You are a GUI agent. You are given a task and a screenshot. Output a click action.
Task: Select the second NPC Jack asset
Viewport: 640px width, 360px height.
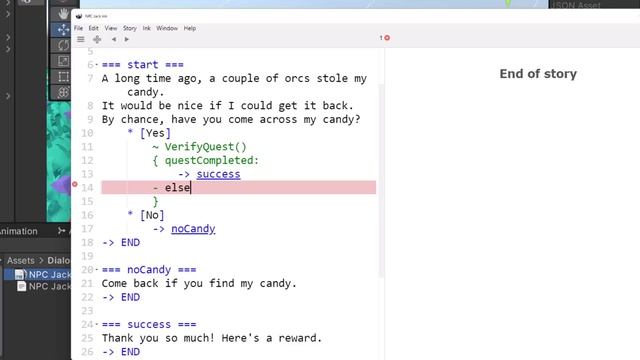(44, 287)
